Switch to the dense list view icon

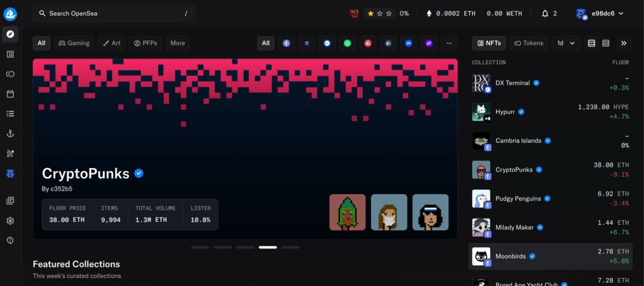606,43
